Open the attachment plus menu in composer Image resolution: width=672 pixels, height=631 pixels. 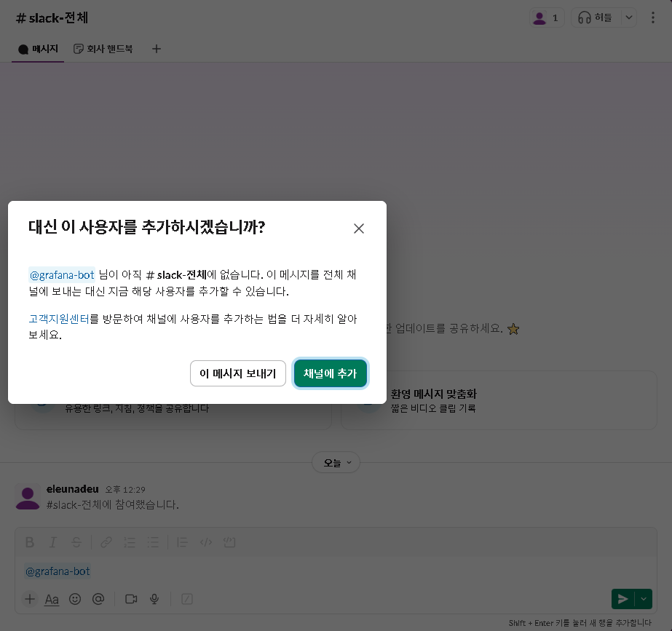pyautogui.click(x=30, y=599)
